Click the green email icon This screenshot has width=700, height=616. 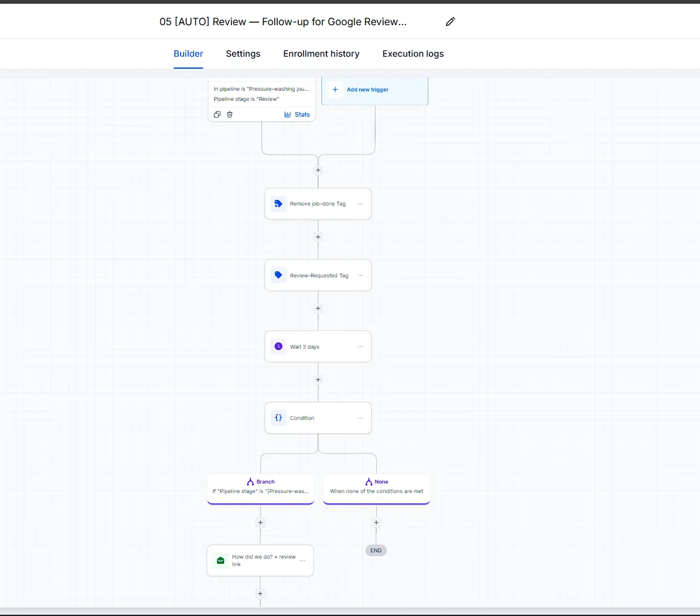click(221, 560)
